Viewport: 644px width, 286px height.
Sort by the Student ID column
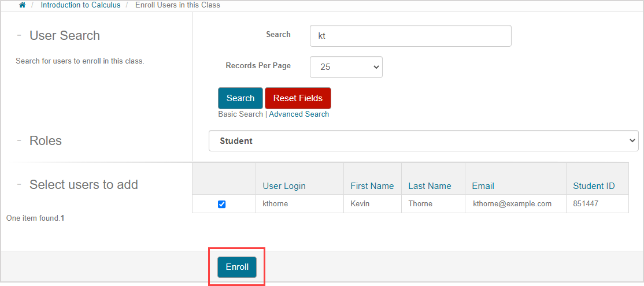tap(594, 186)
